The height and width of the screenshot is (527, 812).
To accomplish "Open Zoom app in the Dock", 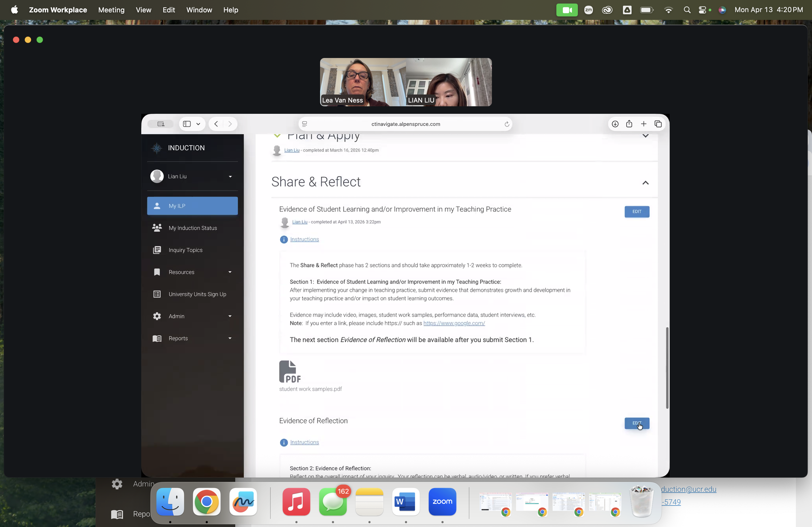I will click(x=442, y=501).
